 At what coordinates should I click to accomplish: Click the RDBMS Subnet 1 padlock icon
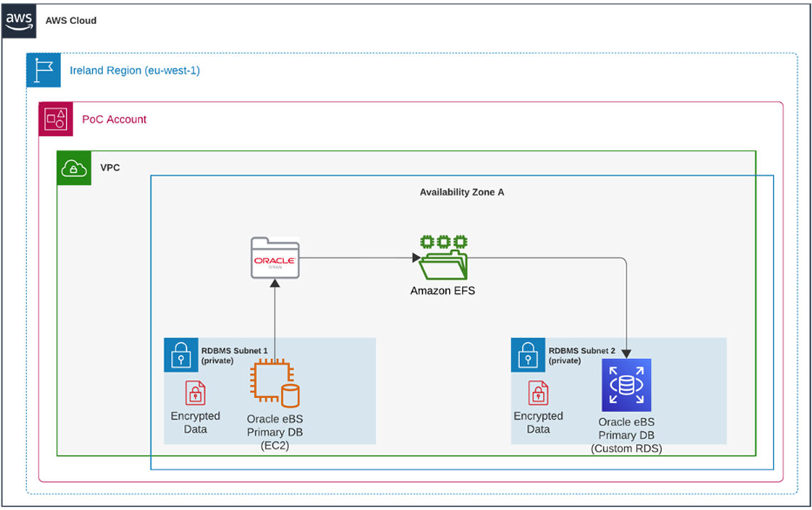tap(181, 354)
